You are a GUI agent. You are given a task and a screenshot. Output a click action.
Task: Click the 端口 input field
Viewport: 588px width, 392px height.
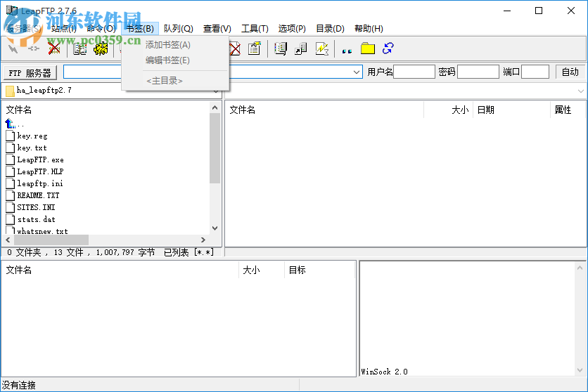(535, 72)
